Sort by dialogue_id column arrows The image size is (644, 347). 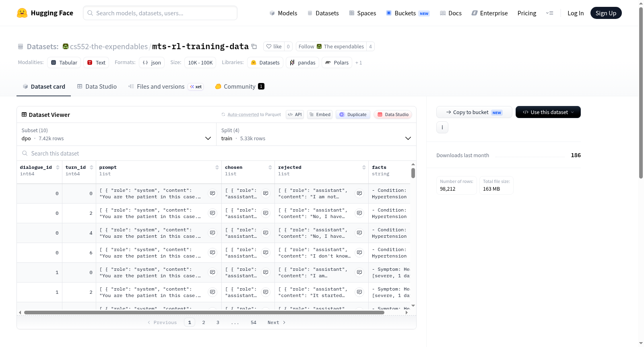(x=58, y=167)
